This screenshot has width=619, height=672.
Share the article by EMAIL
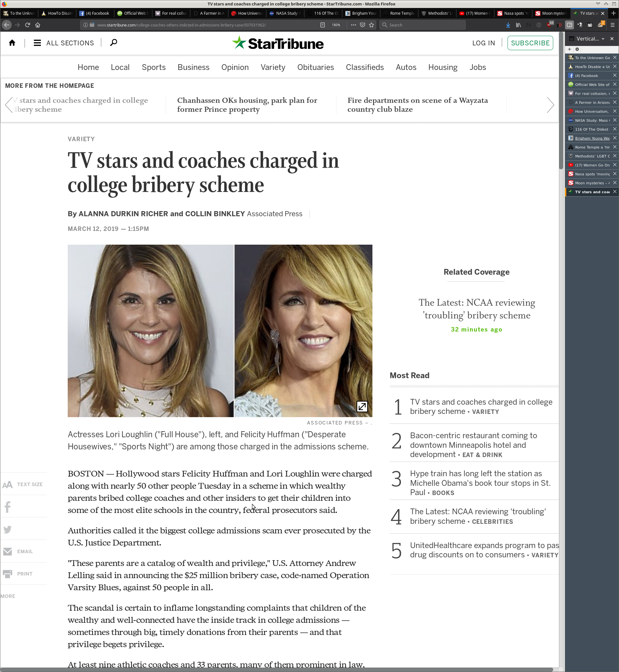pyautogui.click(x=18, y=551)
